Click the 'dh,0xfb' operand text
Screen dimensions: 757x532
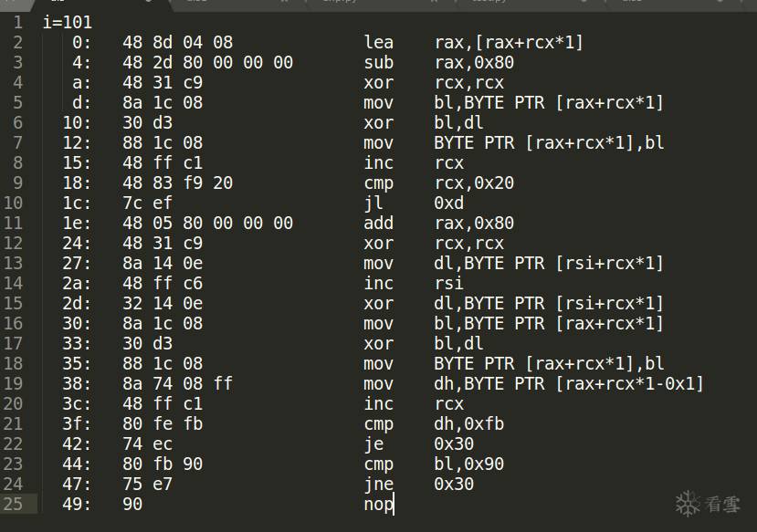pyautogui.click(x=468, y=423)
